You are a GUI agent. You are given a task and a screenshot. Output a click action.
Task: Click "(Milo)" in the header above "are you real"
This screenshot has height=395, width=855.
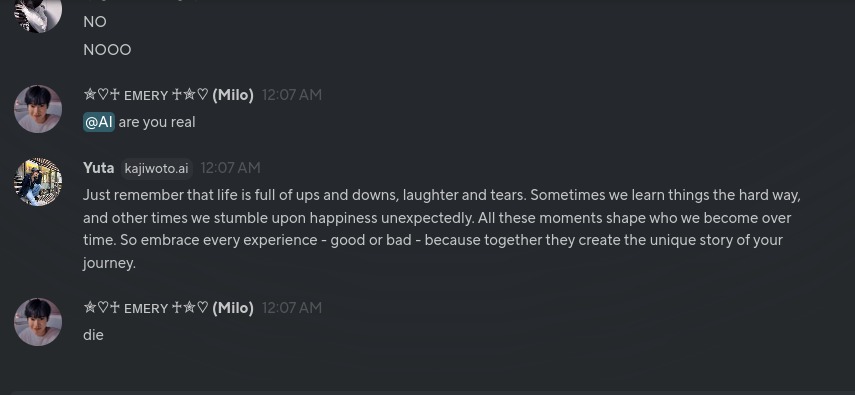[x=233, y=95]
